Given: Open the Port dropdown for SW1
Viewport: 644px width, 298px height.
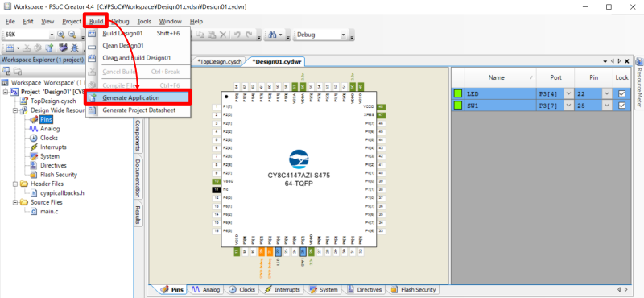Looking at the screenshot, I should click(x=568, y=106).
